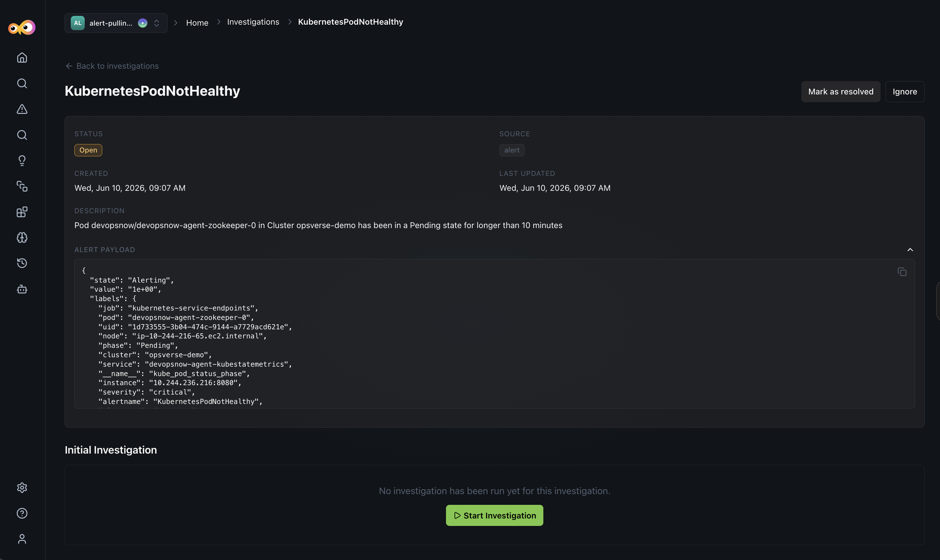Click the alert payload JSON code box

coord(494,334)
